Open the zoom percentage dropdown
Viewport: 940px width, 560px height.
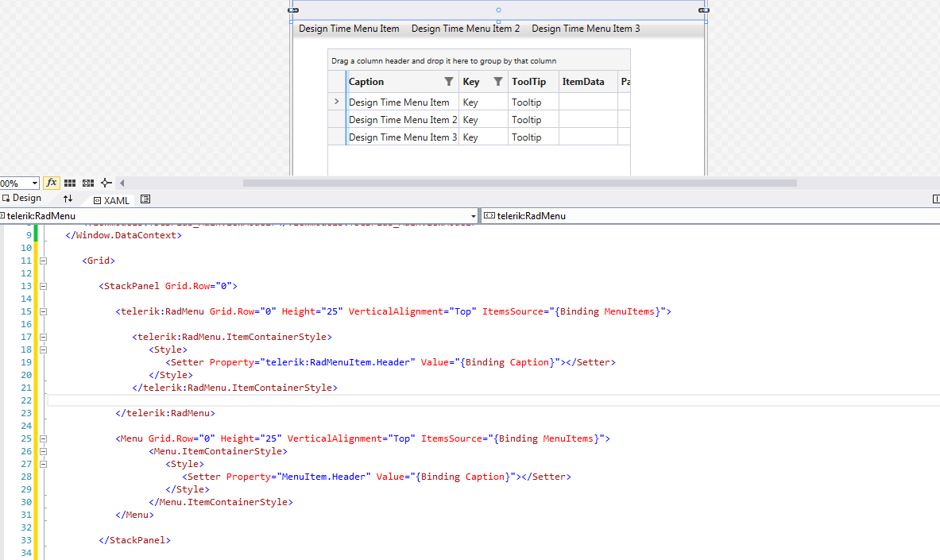[x=35, y=183]
